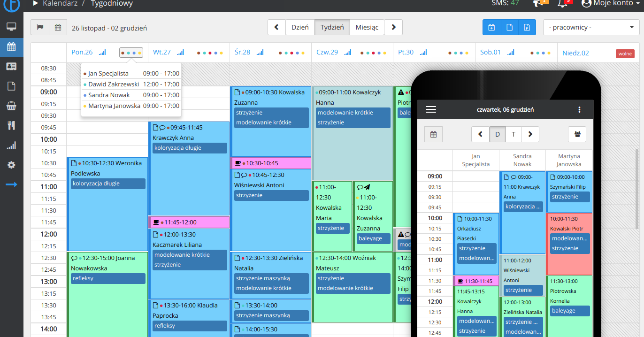Click the Kalendarz breadcrumb link
Screen dimensions: 644x337
click(61, 3)
